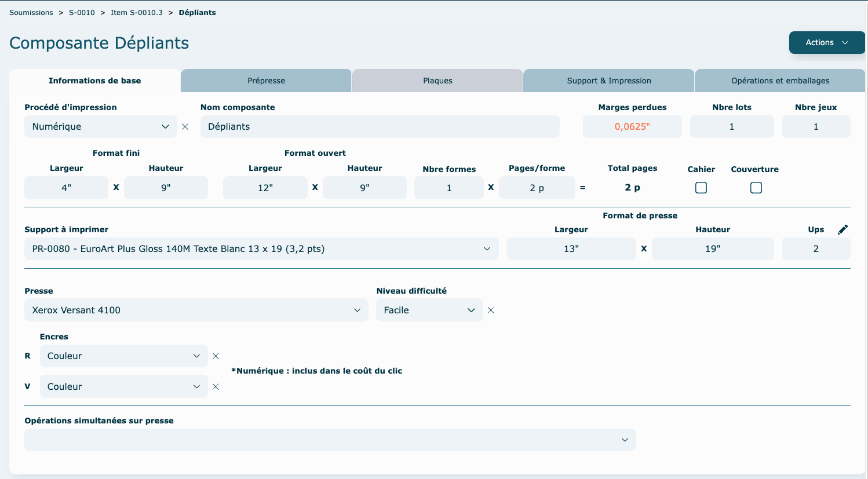Check the Cahier checkbox
This screenshot has width=868, height=479.
click(701, 188)
